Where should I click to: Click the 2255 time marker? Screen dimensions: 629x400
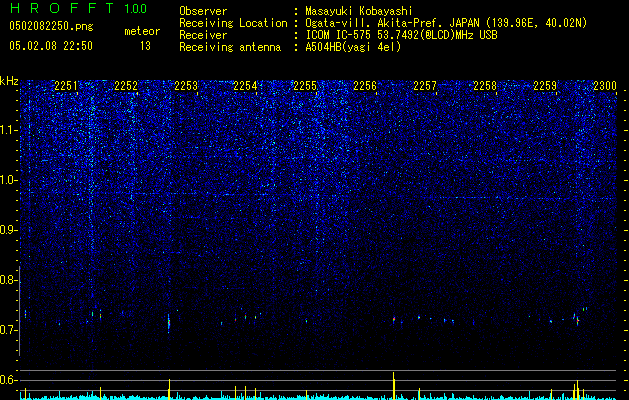point(305,86)
